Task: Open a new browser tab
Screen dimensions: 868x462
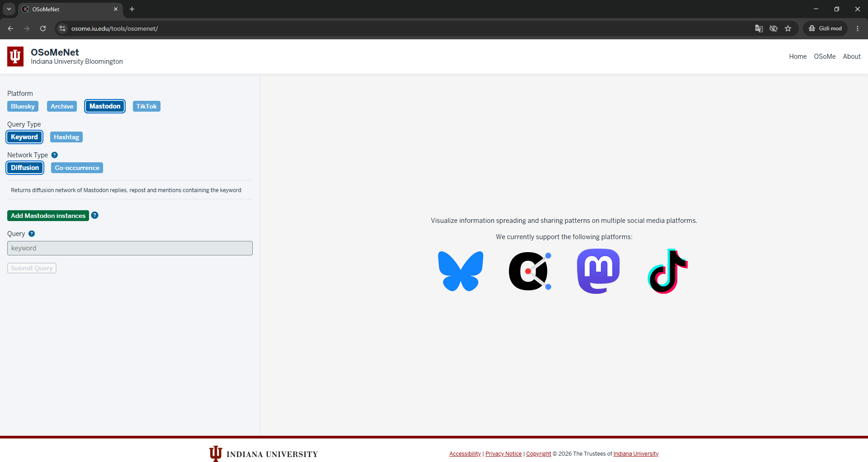Action: [x=132, y=9]
